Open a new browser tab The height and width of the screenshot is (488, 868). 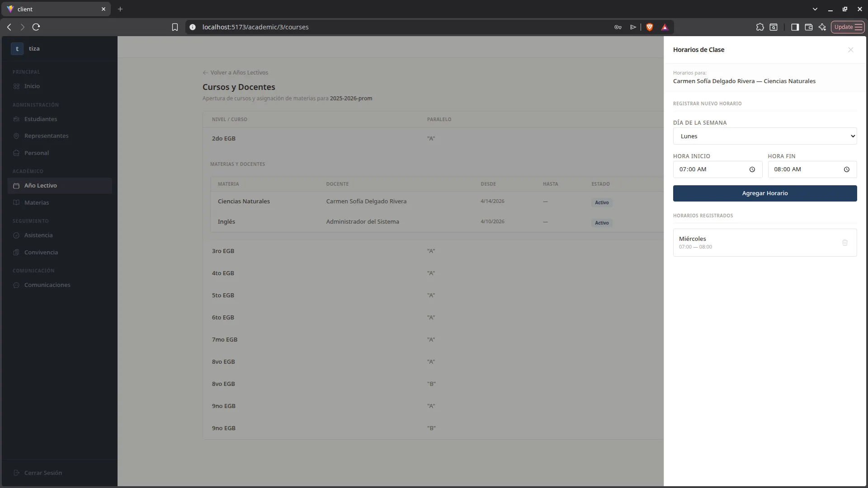pos(120,9)
